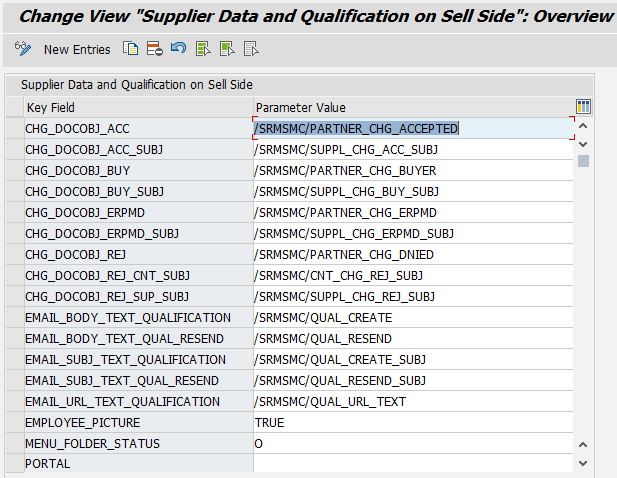
Task: Click the MENU_FOLDER_STATUS key field cell
Action: coord(138,444)
